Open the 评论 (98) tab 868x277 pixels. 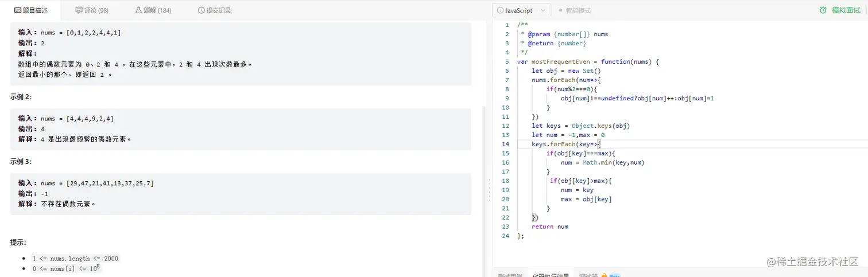pos(92,10)
